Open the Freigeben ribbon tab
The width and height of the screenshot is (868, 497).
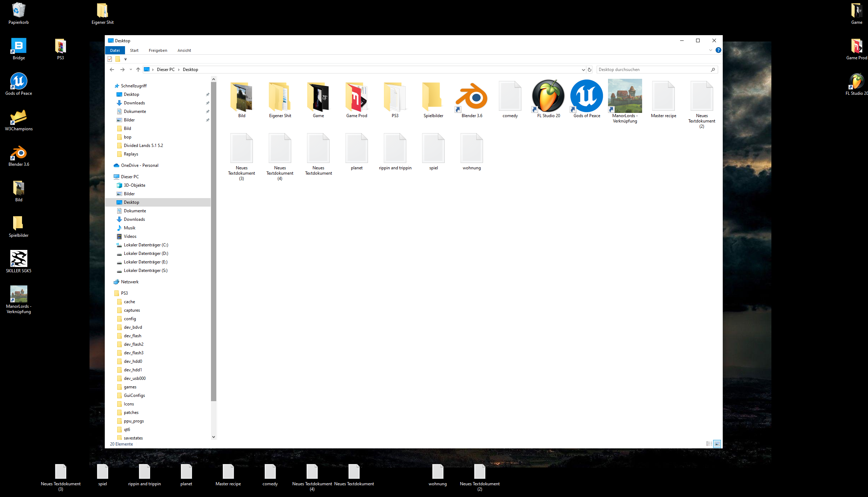(x=158, y=50)
